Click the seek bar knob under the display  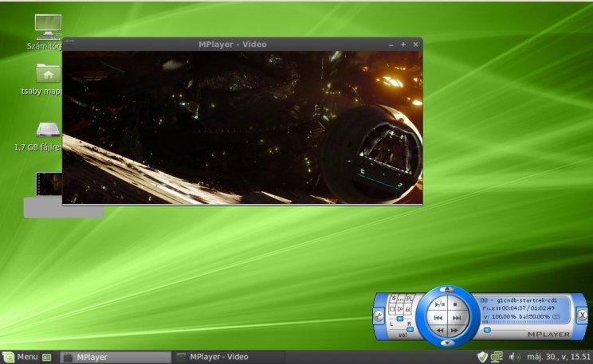click(x=487, y=331)
